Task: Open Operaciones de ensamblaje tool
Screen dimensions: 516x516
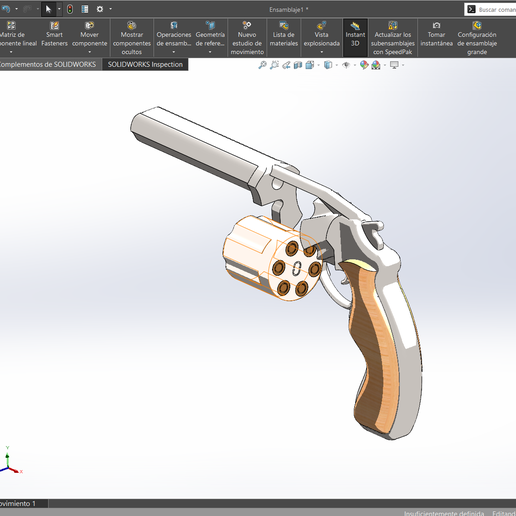Action: click(x=174, y=34)
